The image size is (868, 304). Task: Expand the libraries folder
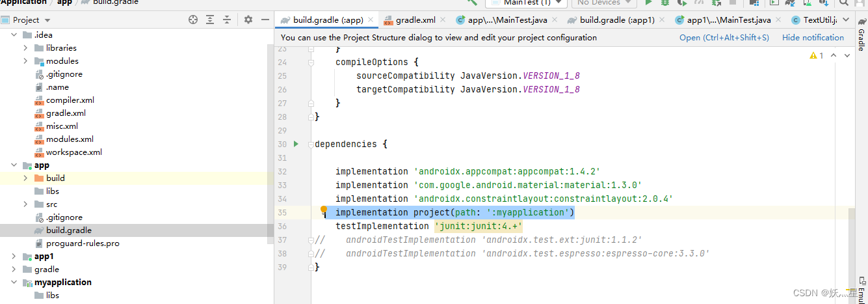[25, 48]
